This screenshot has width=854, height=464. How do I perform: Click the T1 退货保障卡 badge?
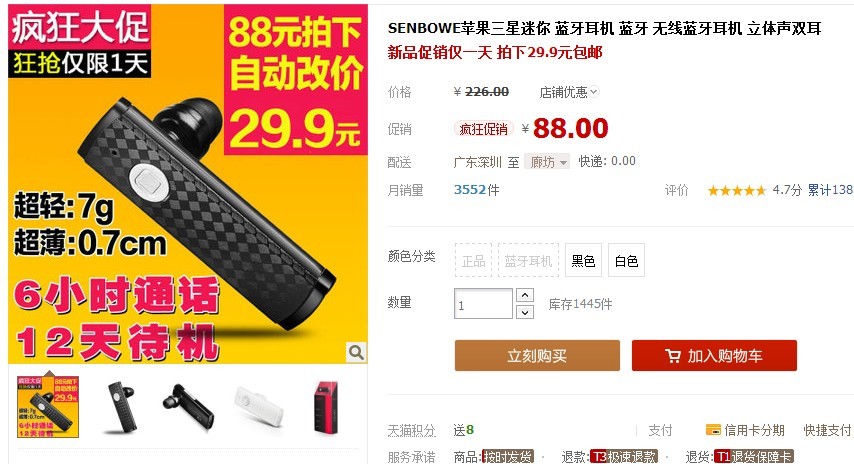point(754,456)
